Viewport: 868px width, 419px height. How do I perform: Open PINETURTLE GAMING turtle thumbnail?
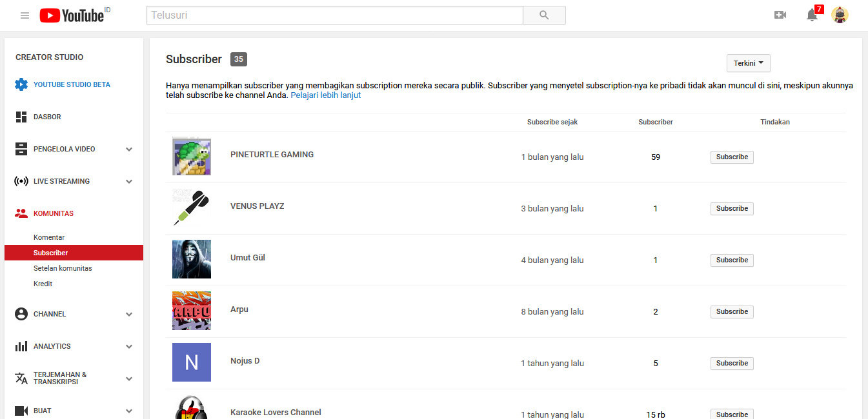(x=192, y=156)
